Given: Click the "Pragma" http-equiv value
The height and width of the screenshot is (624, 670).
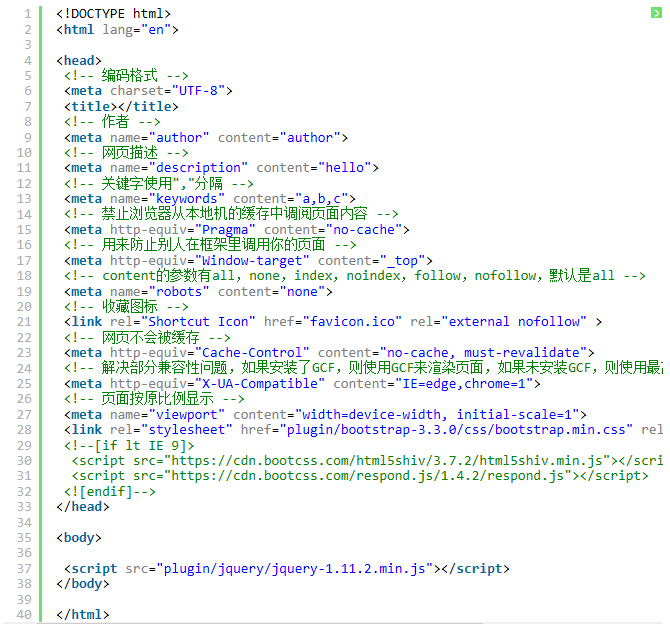Looking at the screenshot, I should [x=225, y=230].
